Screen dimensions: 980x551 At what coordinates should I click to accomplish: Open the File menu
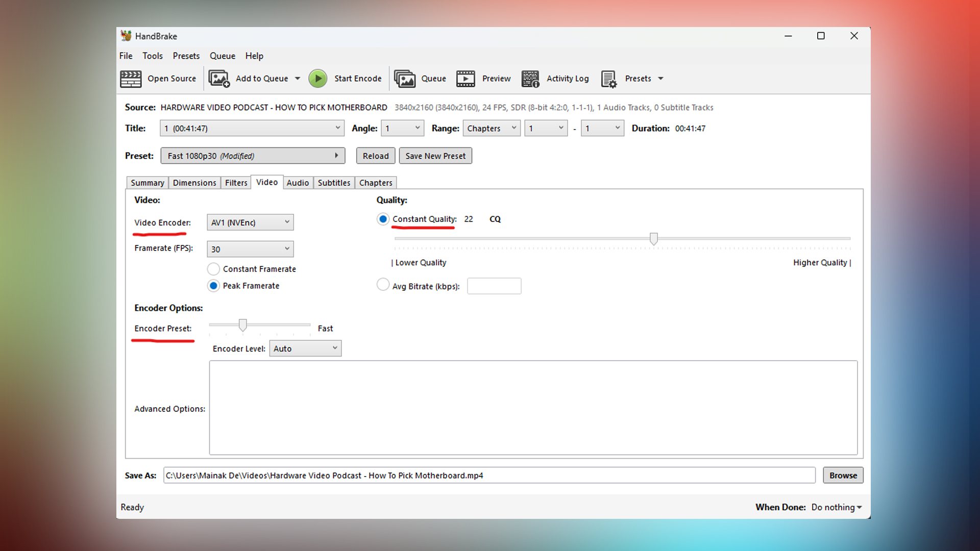pos(126,56)
